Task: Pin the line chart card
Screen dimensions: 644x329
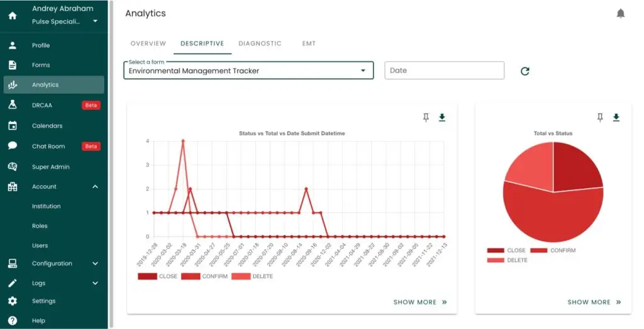Action: (426, 118)
